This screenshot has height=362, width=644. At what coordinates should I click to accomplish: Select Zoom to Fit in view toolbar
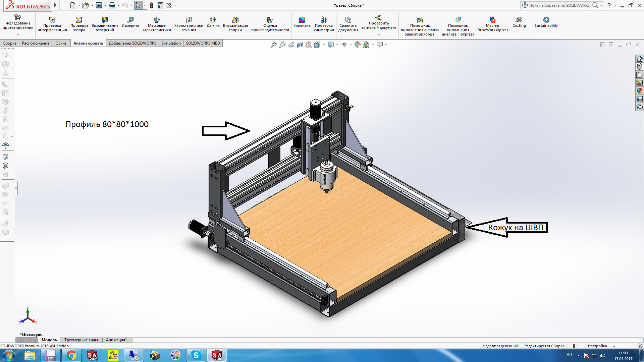click(274, 45)
